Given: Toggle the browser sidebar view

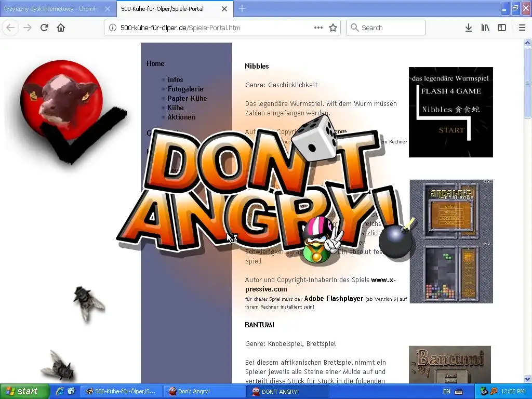Looking at the screenshot, I should [502, 28].
